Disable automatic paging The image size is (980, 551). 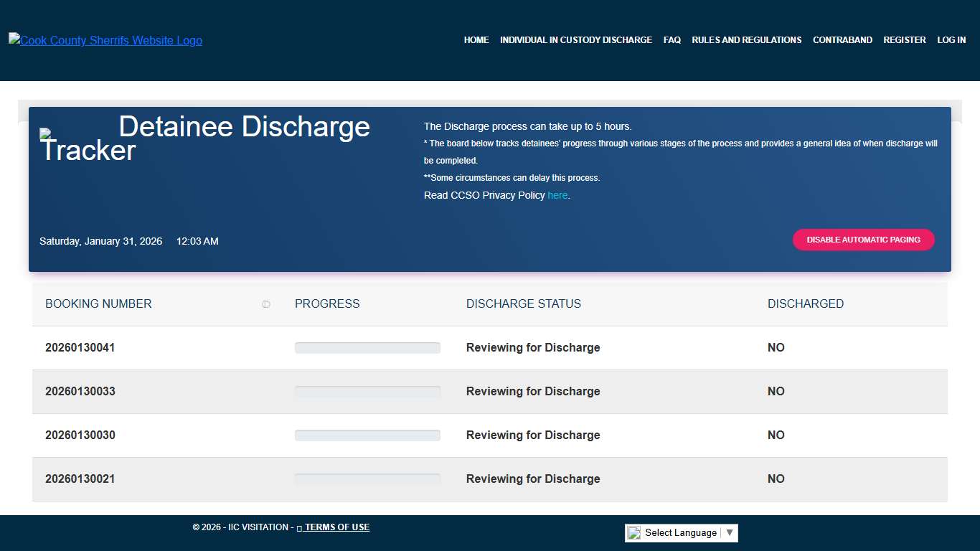[863, 240]
